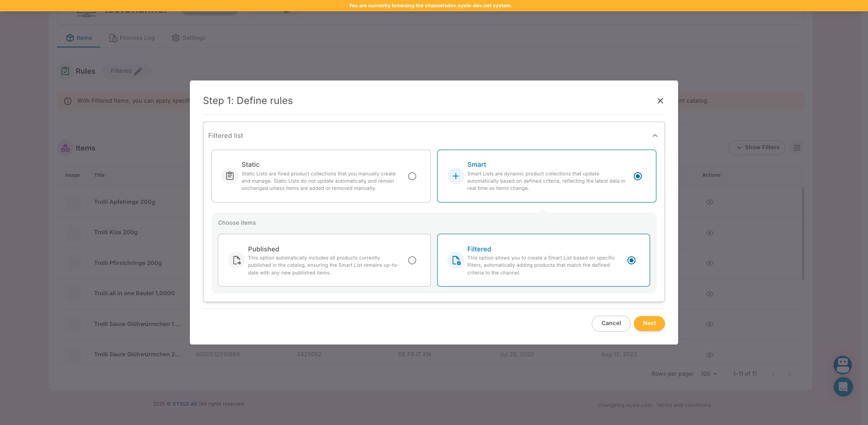Select the Static list radio button

pos(412,176)
